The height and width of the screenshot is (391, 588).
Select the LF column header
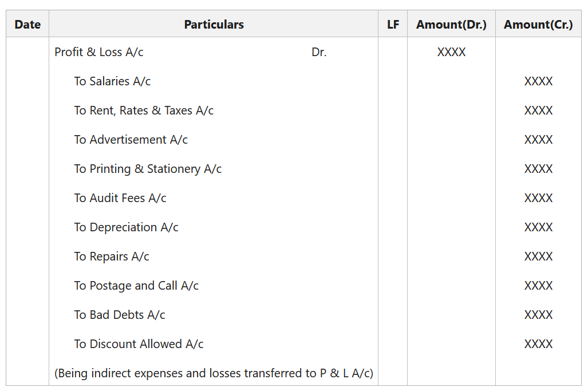(x=393, y=25)
